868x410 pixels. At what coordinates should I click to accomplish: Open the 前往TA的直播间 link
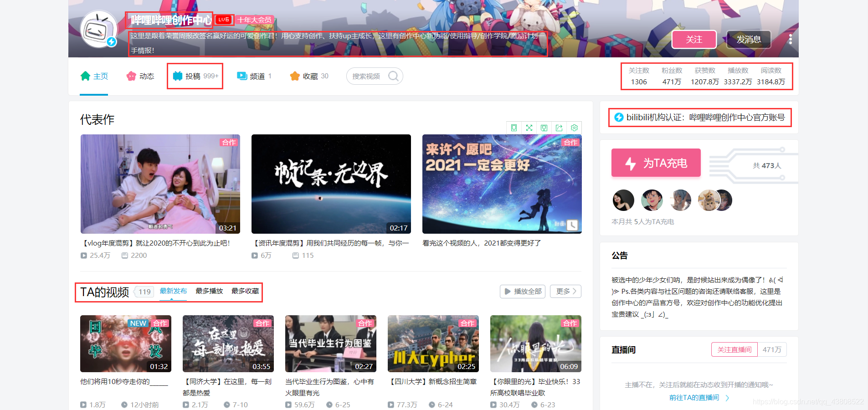[699, 398]
